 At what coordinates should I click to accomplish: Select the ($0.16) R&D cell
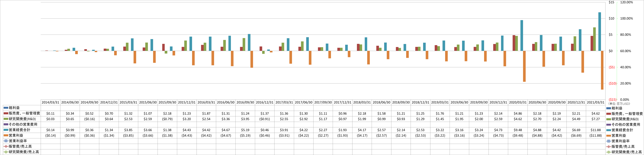[90, 119]
